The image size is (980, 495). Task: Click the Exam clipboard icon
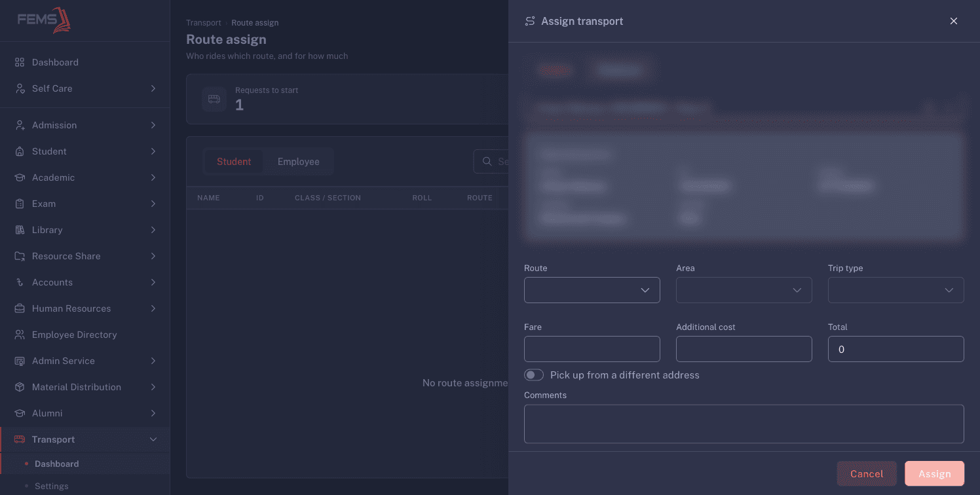pos(20,204)
